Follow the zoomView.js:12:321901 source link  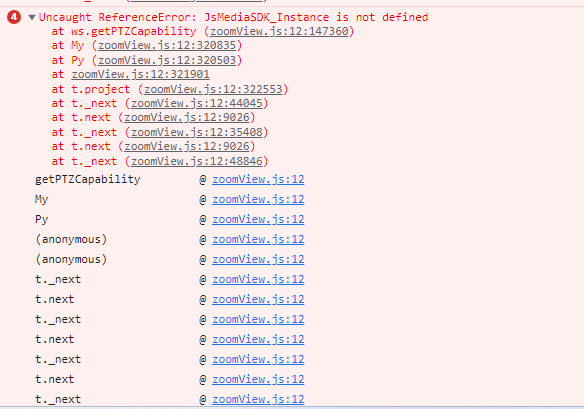[140, 74]
